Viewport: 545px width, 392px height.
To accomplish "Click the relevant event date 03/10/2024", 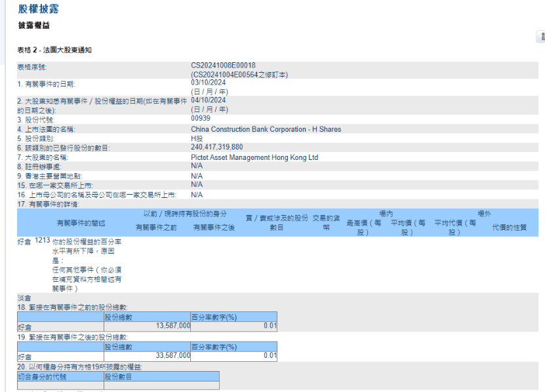I will tap(208, 84).
